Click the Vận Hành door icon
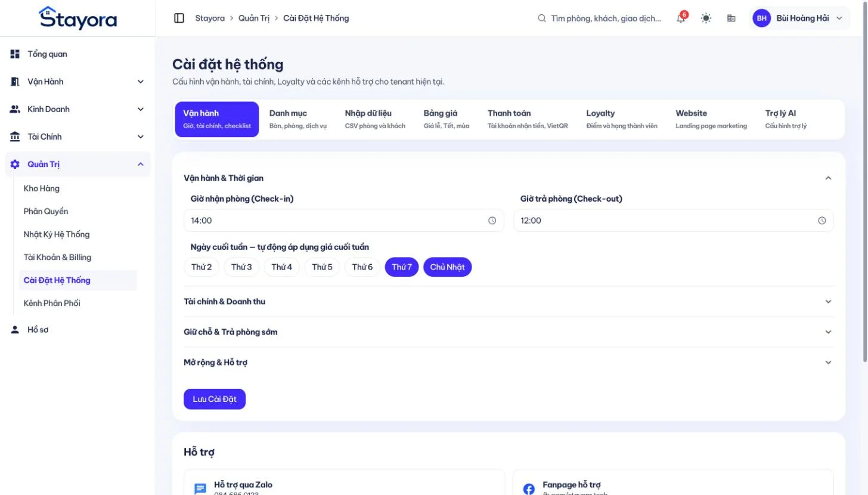The width and height of the screenshot is (868, 495). 15,82
